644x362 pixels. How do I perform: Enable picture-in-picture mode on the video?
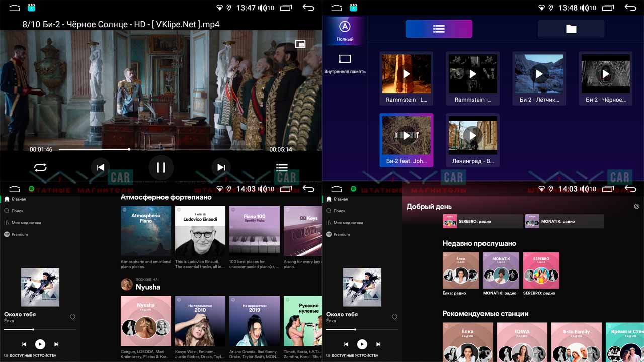tap(300, 44)
